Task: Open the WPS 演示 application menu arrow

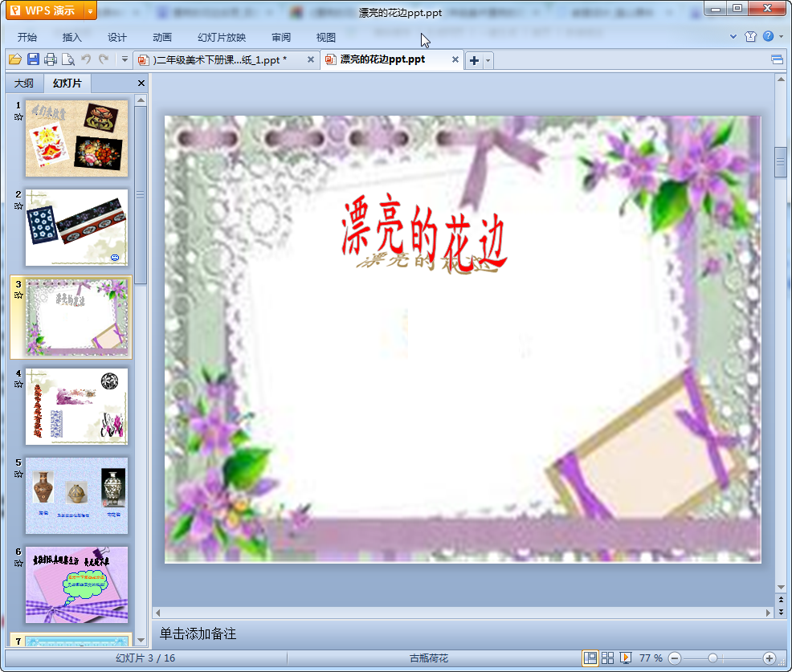Action: pos(90,10)
